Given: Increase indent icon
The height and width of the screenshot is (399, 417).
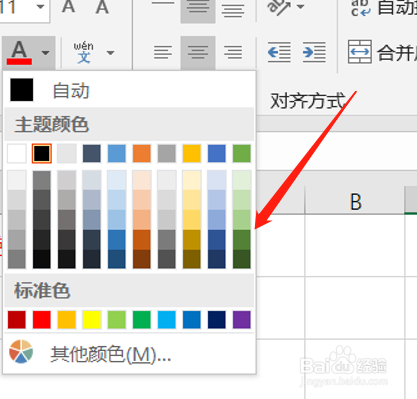Looking at the screenshot, I should (314, 52).
